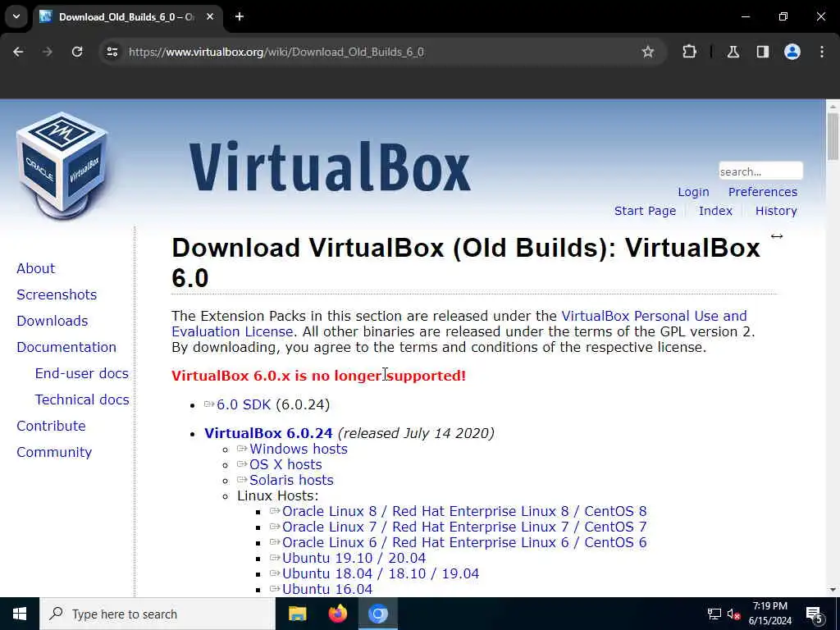
Task: Click the Chrome taskbar icon
Action: point(377,614)
